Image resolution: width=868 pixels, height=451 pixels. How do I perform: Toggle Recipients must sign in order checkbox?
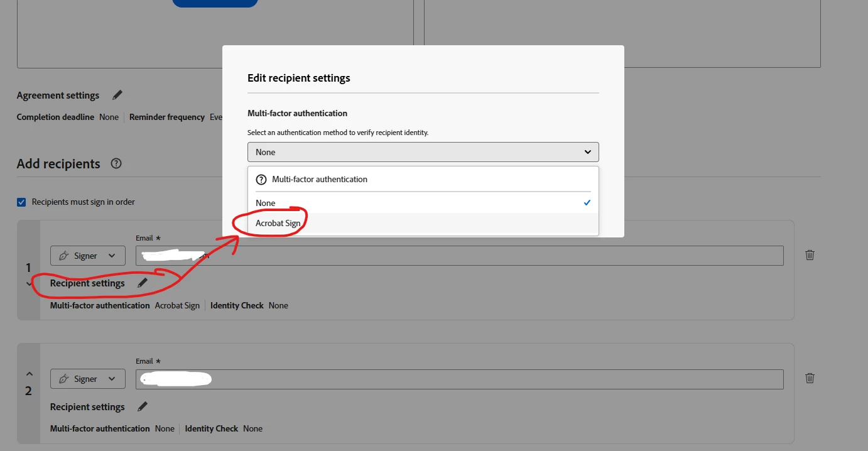pos(21,202)
